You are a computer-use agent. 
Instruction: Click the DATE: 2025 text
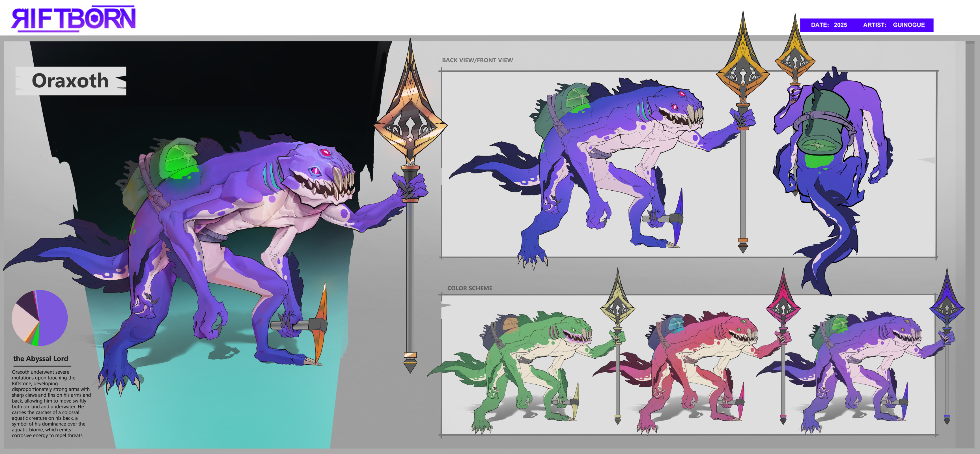point(829,25)
